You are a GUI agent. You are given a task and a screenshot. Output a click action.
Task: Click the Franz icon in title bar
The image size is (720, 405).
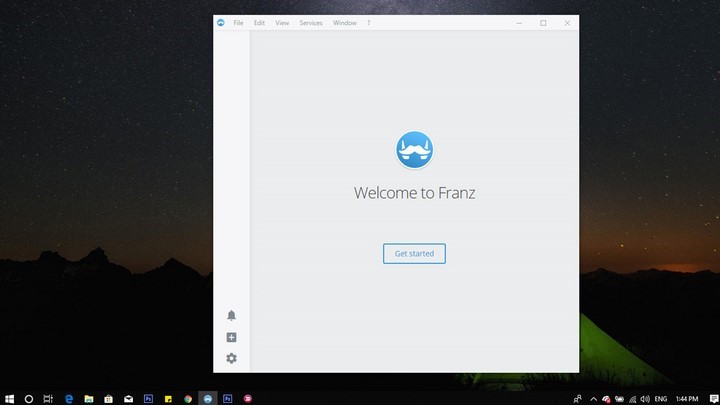[x=220, y=23]
